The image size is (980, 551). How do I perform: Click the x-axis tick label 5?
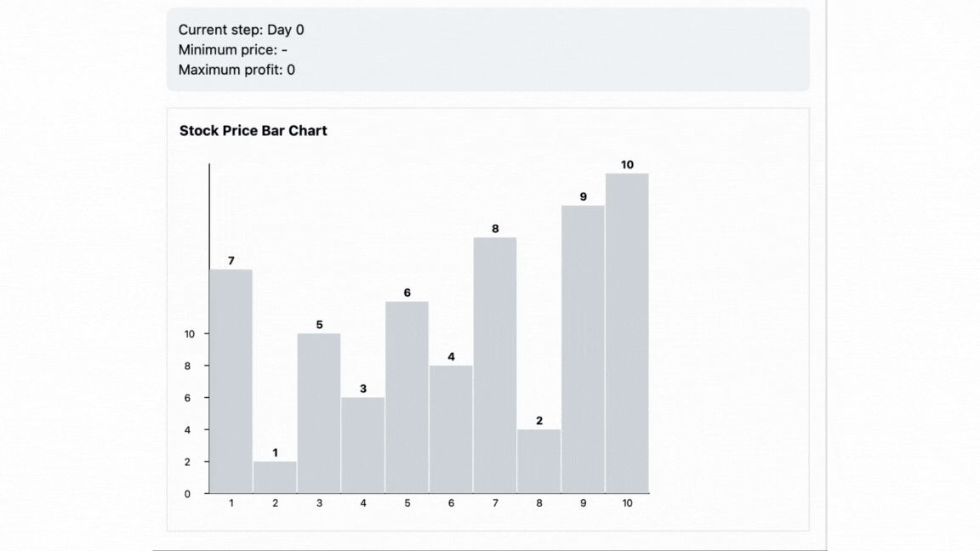click(x=407, y=503)
